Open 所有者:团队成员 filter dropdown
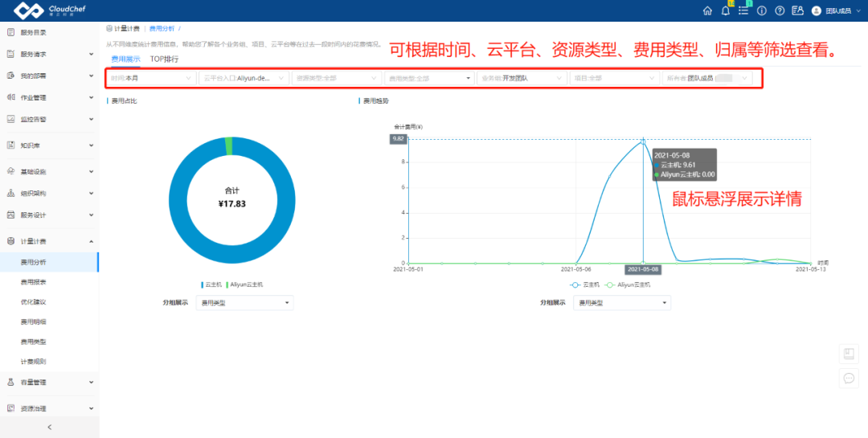Screen dimensions: 868x438 click(x=707, y=78)
